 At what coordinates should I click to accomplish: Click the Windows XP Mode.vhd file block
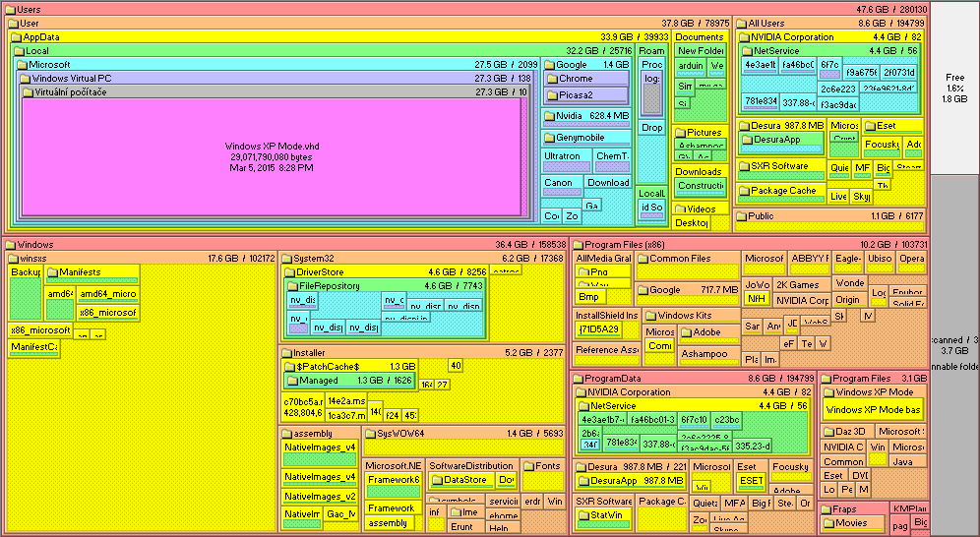272,157
